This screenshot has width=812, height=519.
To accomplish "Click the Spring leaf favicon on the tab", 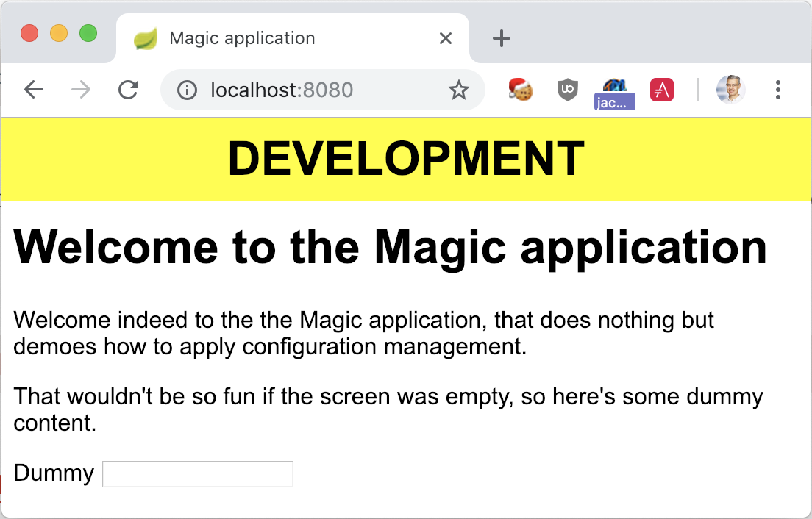I will (145, 37).
